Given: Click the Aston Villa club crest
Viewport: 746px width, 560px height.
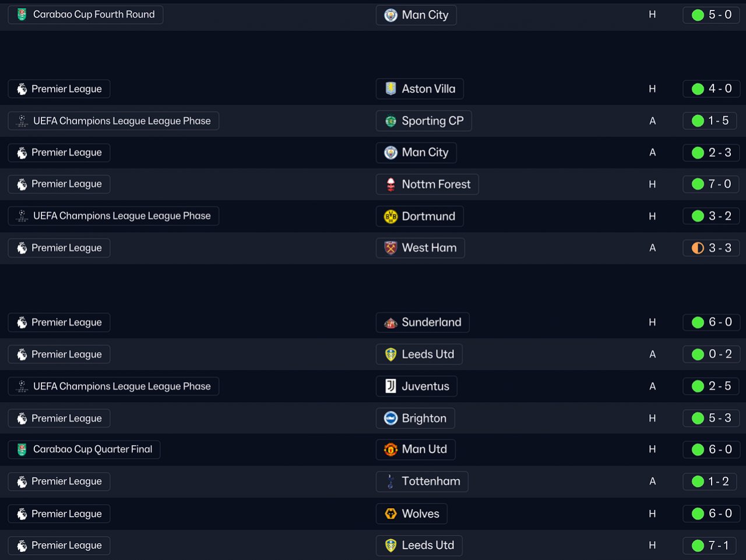Looking at the screenshot, I should [390, 89].
